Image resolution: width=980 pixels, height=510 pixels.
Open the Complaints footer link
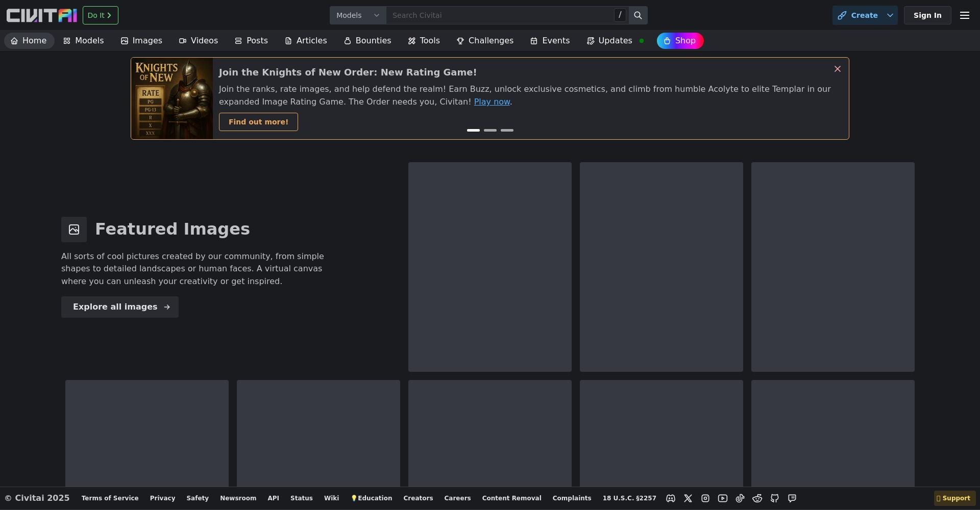point(572,498)
